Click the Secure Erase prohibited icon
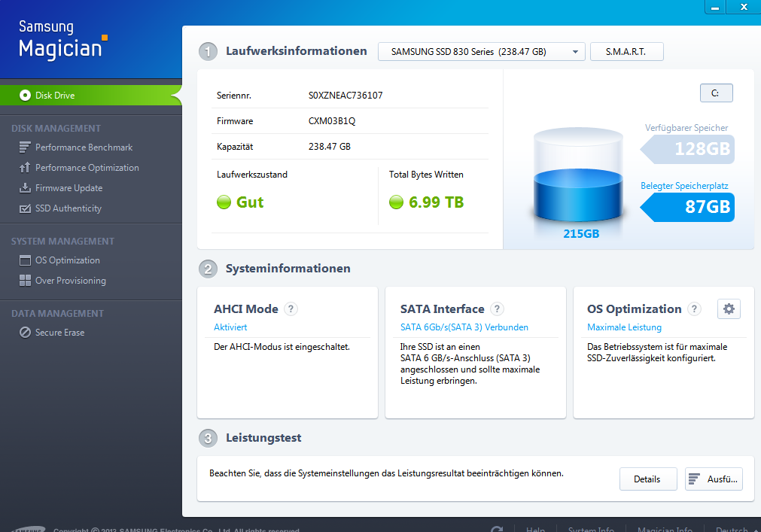761x532 pixels. coord(25,332)
